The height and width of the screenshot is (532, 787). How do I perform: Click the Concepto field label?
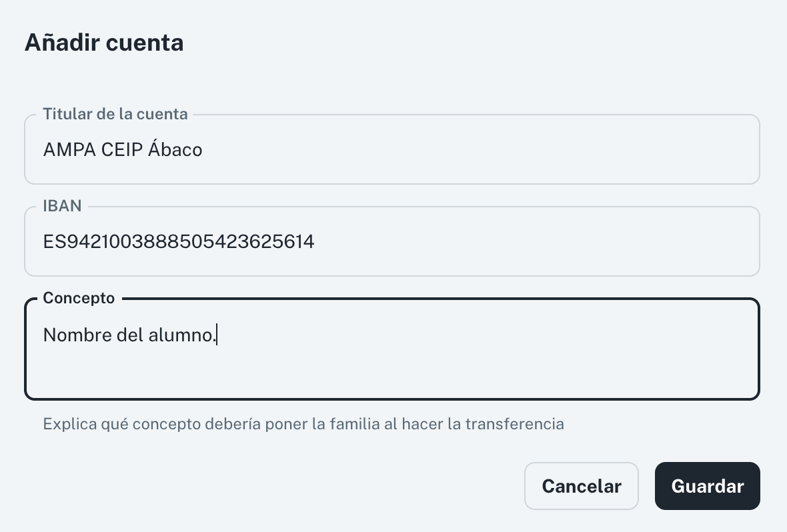(x=79, y=298)
